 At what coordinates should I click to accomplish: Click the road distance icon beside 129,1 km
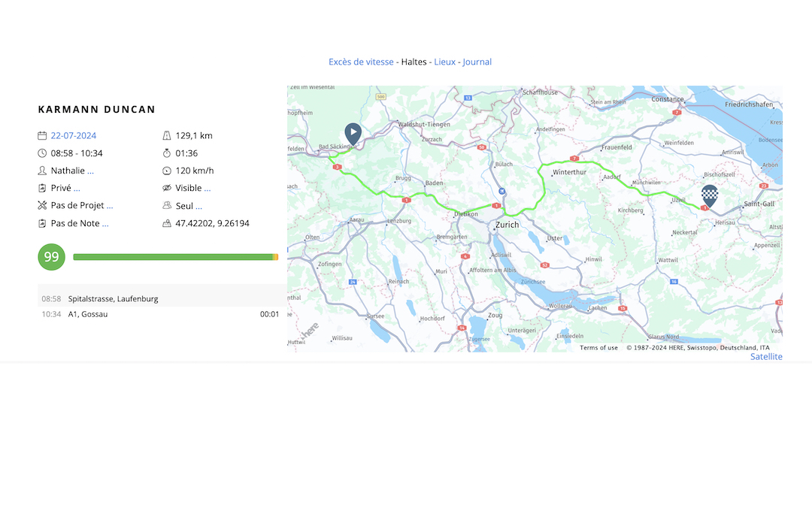[167, 136]
